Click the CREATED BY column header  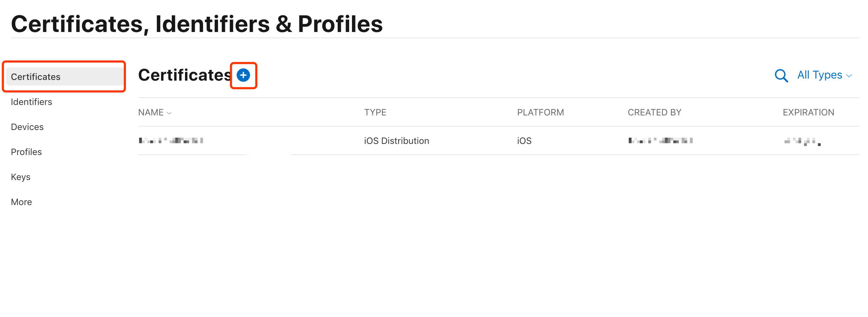[654, 113]
